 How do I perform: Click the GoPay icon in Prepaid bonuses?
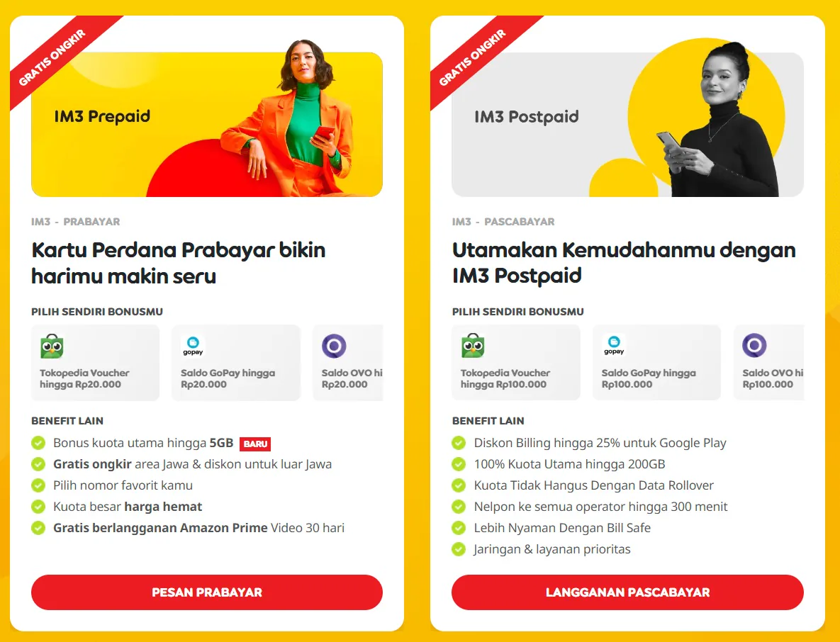[193, 346]
